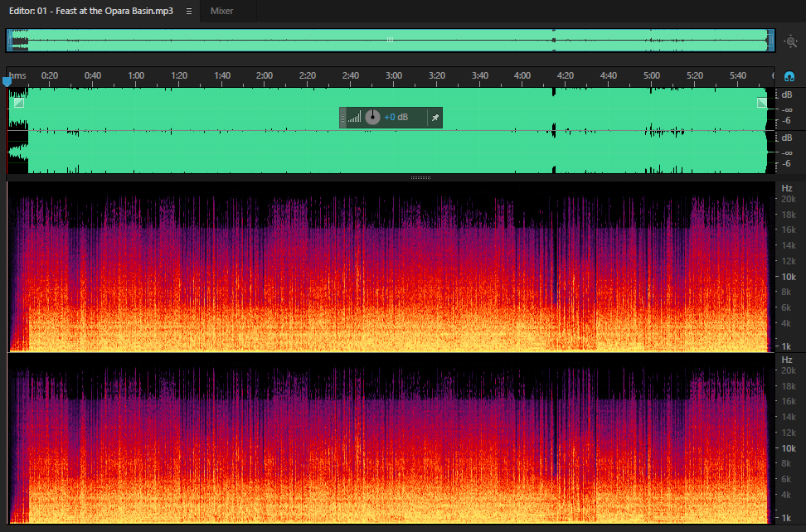806x532 pixels.
Task: Click the fade in handle on waveform
Action: coord(19,103)
